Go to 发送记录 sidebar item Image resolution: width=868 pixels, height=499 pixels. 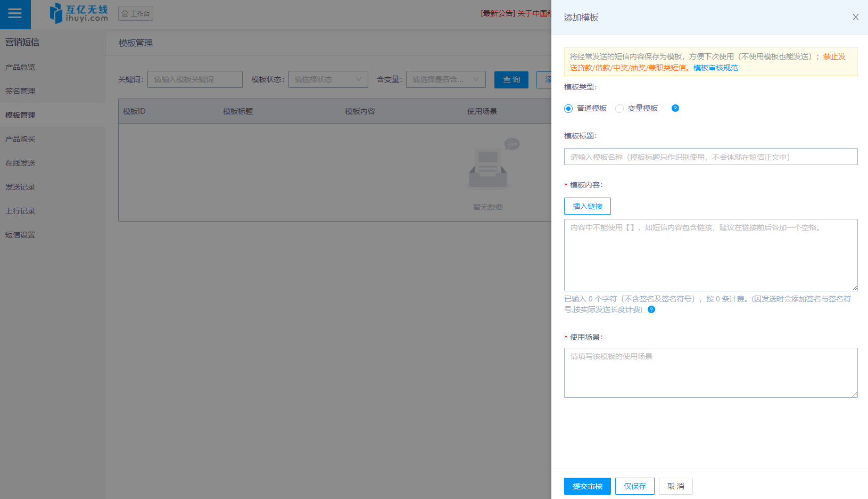pyautogui.click(x=20, y=187)
